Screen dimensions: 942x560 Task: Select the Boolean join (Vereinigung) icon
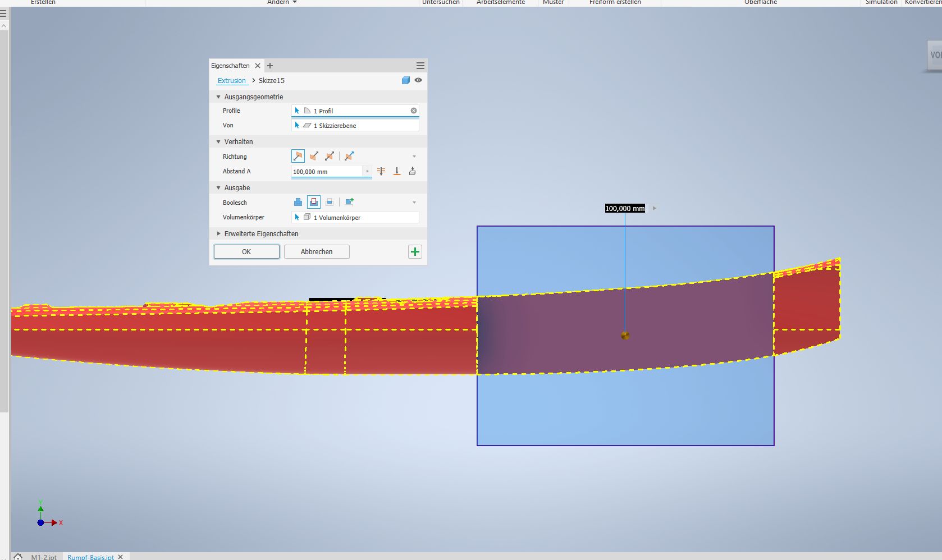point(298,203)
